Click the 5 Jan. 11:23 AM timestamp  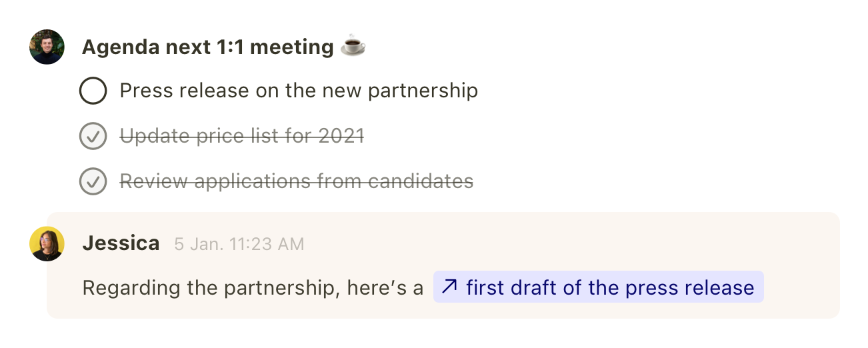tap(239, 245)
